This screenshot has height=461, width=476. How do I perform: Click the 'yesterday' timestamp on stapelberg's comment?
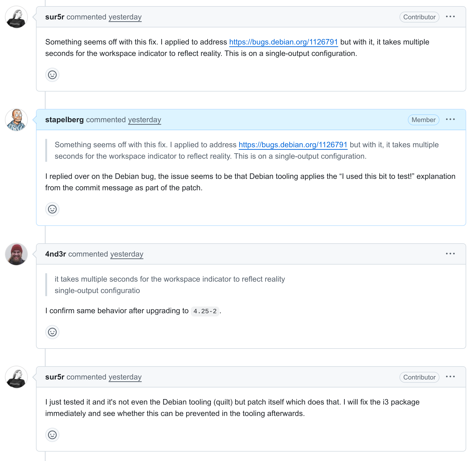click(x=144, y=120)
